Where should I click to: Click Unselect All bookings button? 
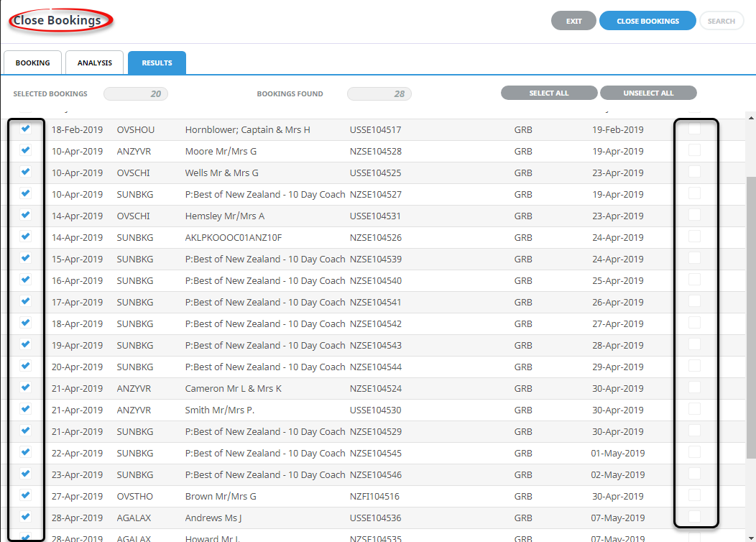pyautogui.click(x=648, y=93)
